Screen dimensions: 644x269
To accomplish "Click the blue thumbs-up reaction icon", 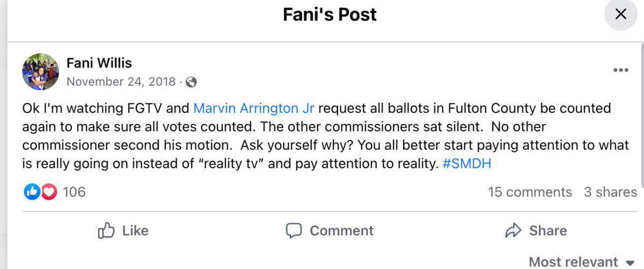I will click(32, 192).
